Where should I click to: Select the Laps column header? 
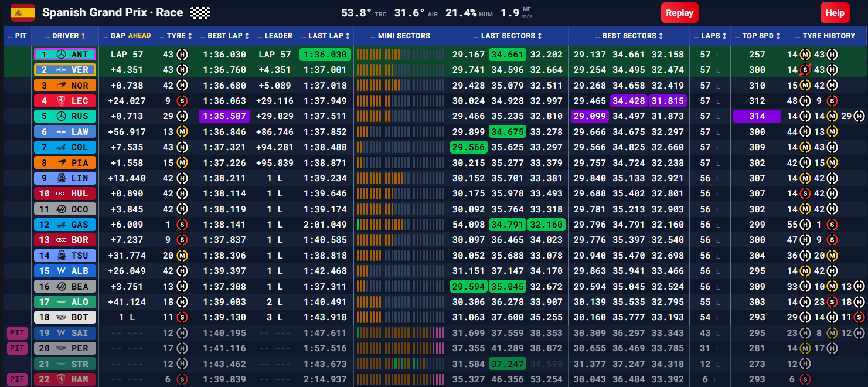[710, 36]
